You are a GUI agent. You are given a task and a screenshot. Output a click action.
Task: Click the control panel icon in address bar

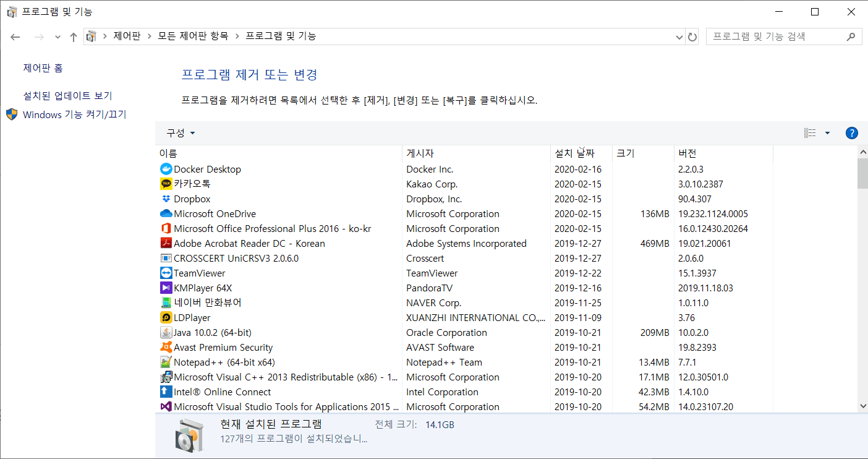[x=91, y=36]
